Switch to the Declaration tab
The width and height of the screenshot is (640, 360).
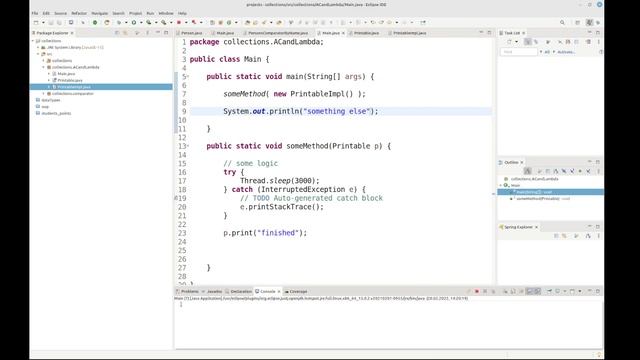pyautogui.click(x=241, y=291)
